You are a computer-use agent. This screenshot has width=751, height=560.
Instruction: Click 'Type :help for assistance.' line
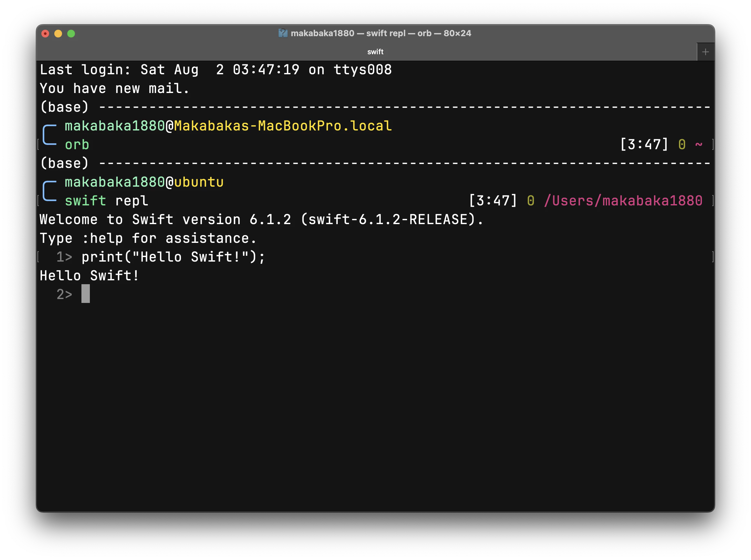point(148,238)
